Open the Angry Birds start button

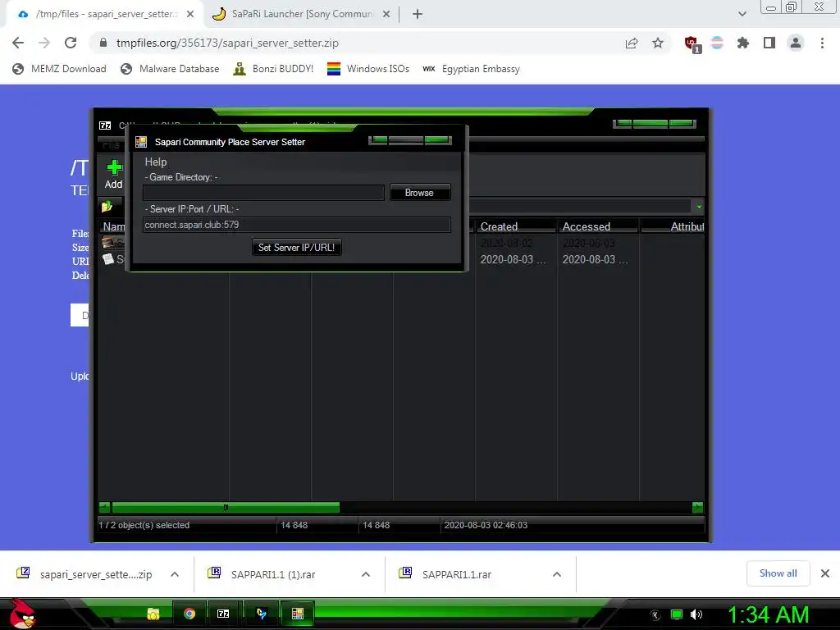click(x=23, y=614)
